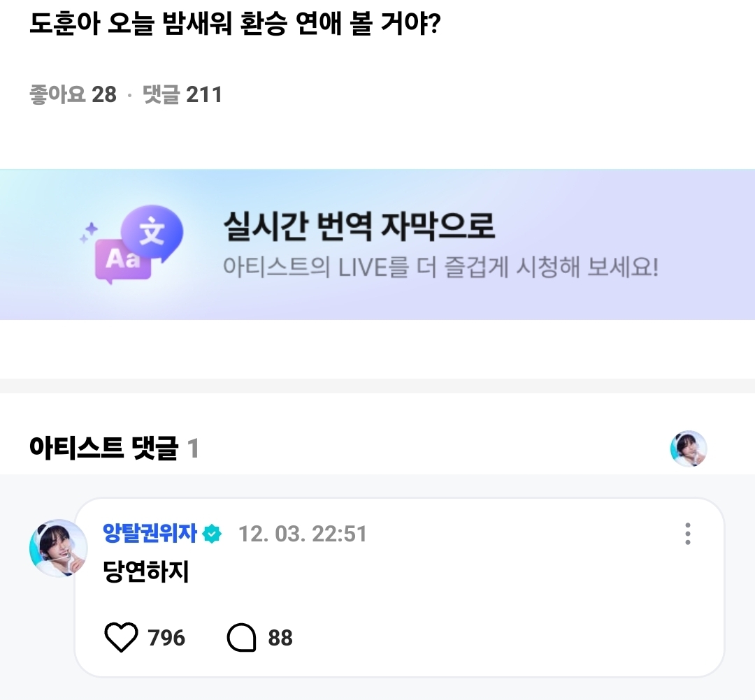Tap the 실시간 번역 자막으로 banner title
Viewport: 755px width, 700px height.
click(x=359, y=226)
